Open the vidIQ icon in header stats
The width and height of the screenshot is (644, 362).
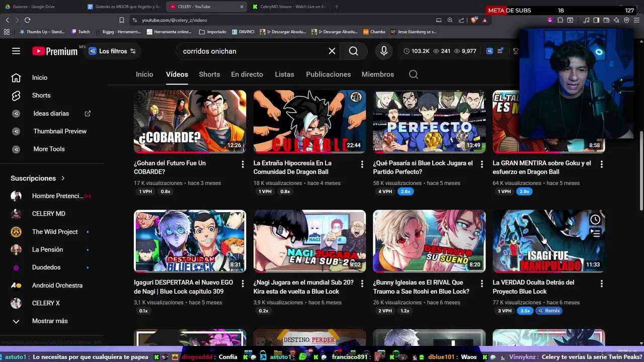490,51
